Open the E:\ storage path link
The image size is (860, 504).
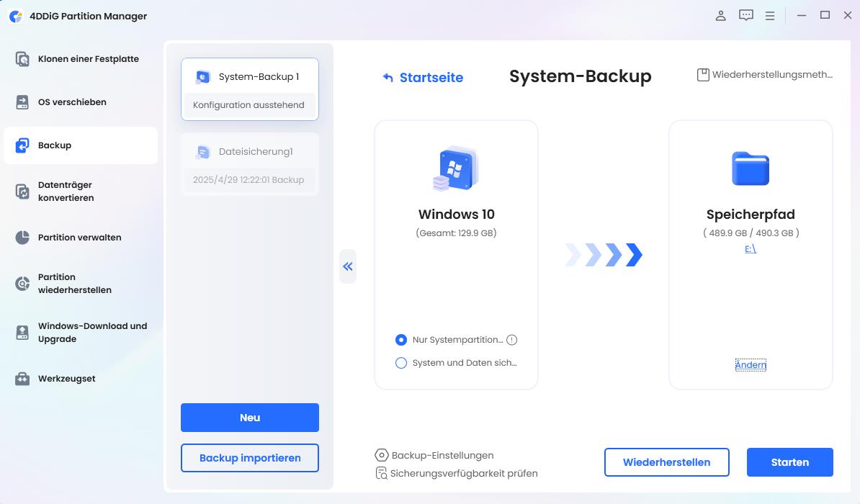(x=751, y=248)
